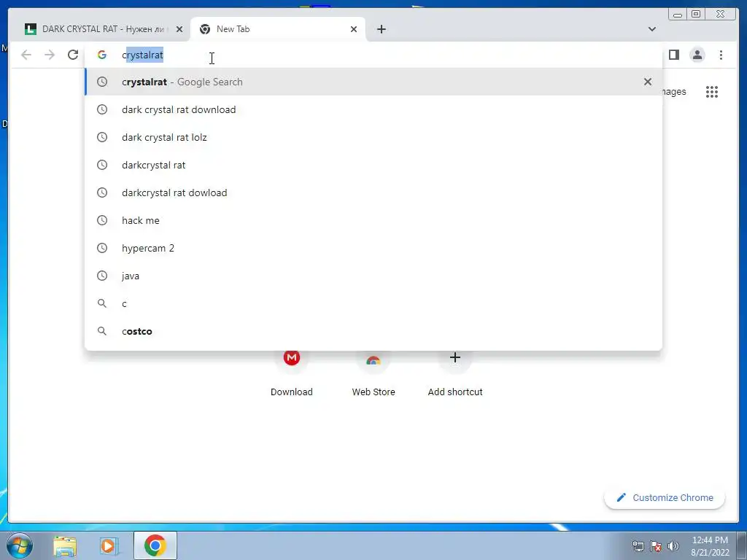Image resolution: width=747 pixels, height=560 pixels.
Task: Click magnifier icon beside costco
Action: tap(102, 330)
